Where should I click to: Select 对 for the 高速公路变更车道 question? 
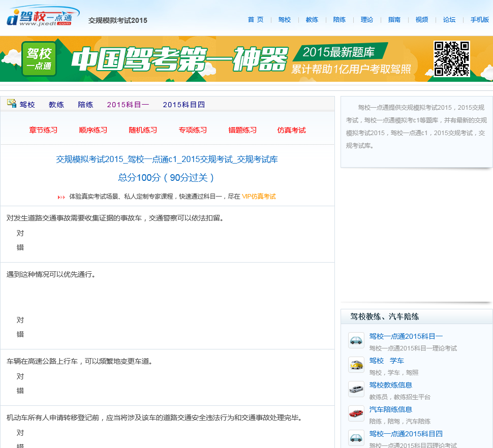coord(20,376)
